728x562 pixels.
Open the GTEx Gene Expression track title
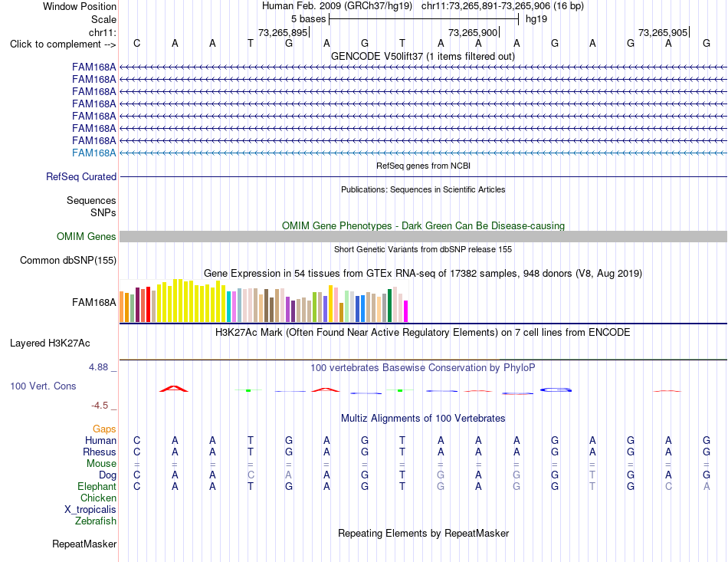[423, 274]
